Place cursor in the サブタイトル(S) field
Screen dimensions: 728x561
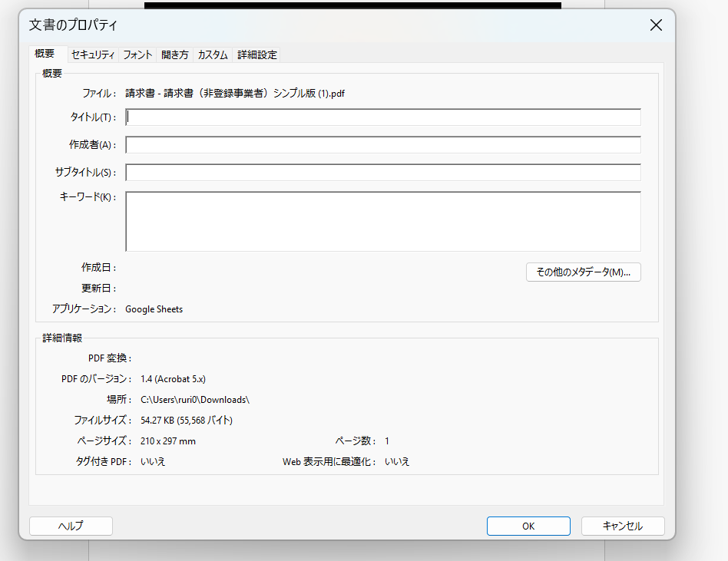[x=382, y=173]
